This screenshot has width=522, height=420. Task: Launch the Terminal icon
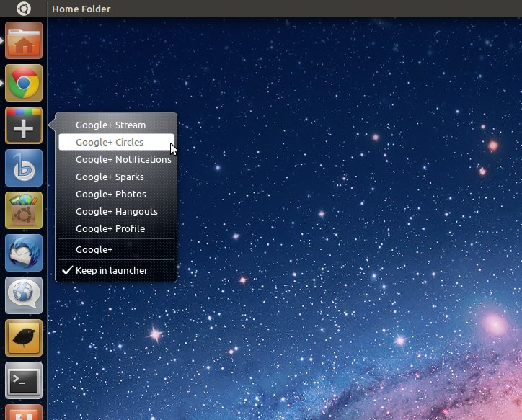24,381
